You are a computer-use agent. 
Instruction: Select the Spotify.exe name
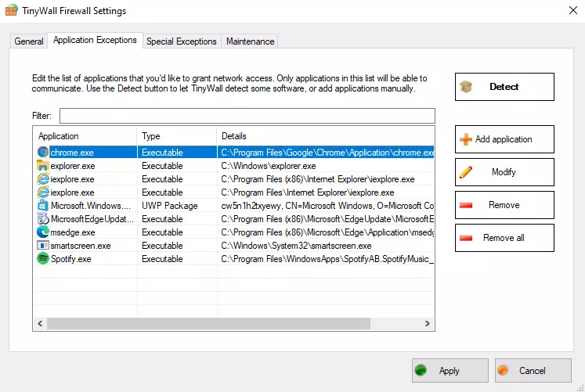click(71, 259)
